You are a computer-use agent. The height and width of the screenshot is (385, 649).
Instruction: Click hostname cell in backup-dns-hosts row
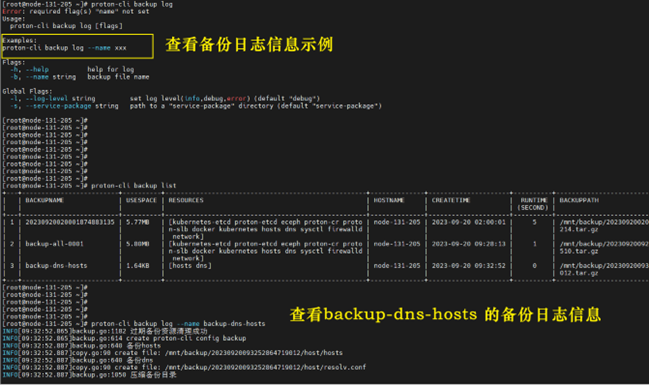coord(397,266)
